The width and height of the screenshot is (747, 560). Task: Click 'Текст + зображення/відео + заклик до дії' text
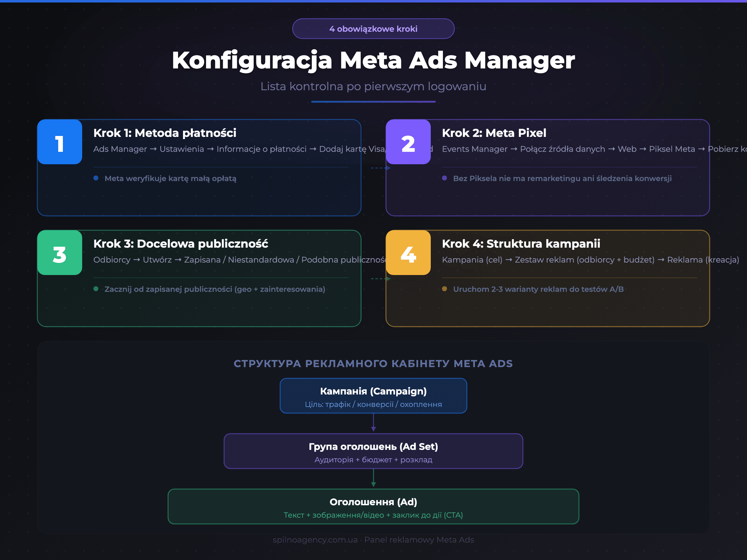373,515
